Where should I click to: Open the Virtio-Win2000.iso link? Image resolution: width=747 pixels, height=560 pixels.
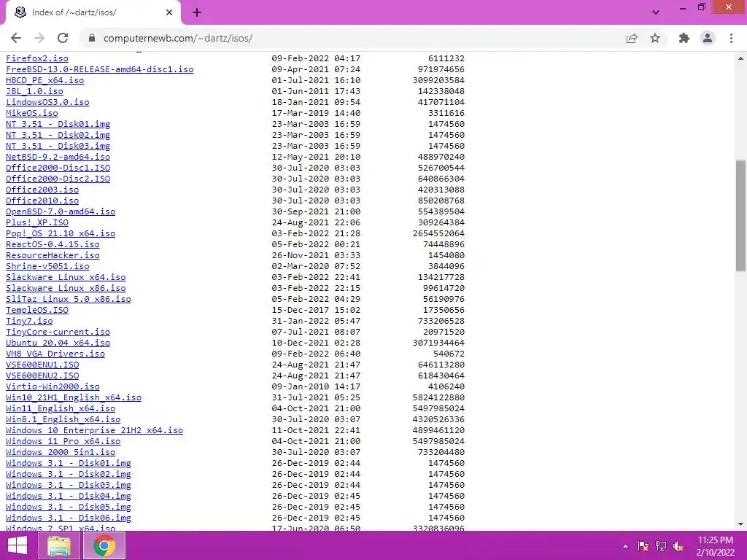point(53,386)
